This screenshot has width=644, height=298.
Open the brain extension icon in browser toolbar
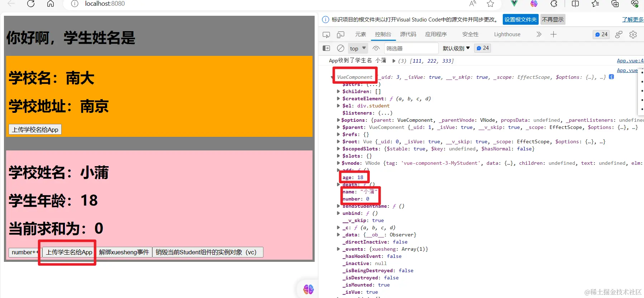[534, 4]
